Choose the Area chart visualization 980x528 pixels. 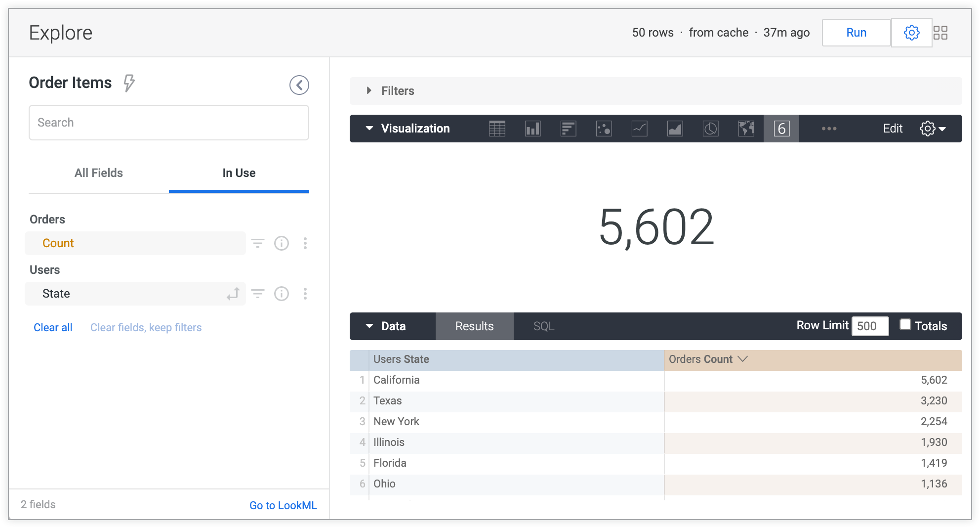675,129
